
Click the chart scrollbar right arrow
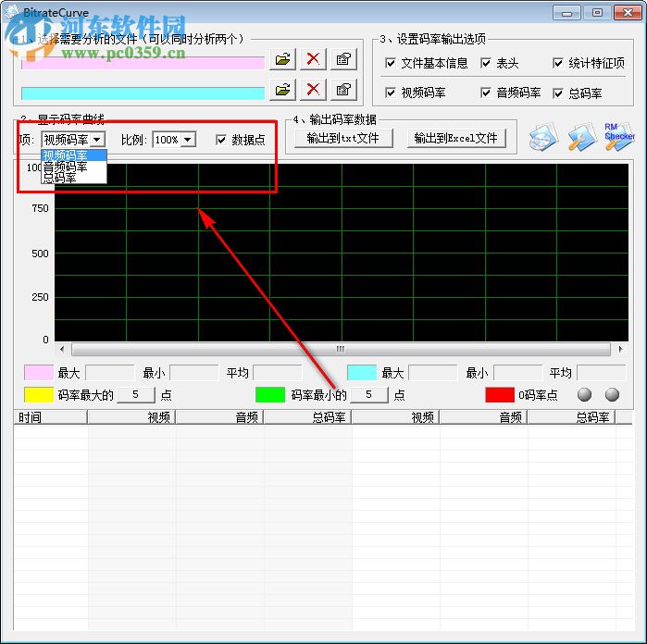point(620,349)
